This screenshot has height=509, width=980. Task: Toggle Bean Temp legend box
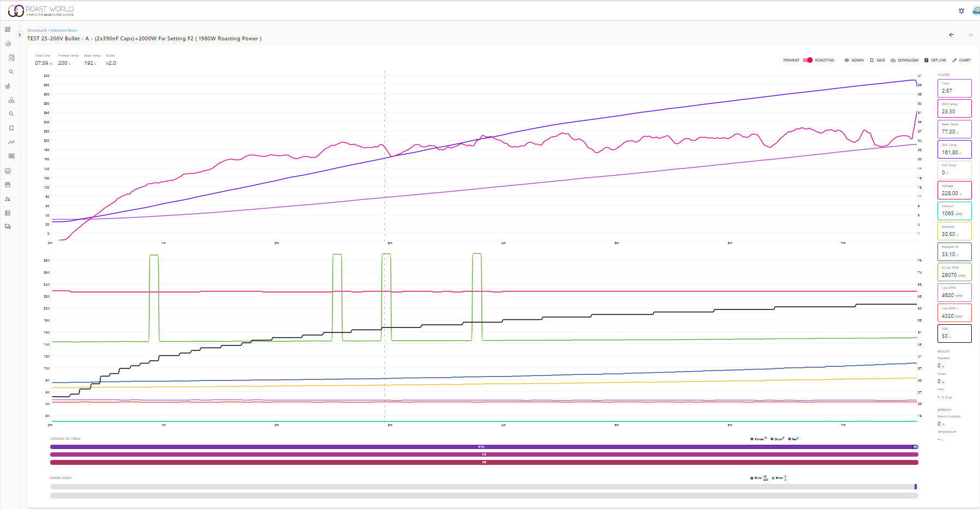pos(954,129)
